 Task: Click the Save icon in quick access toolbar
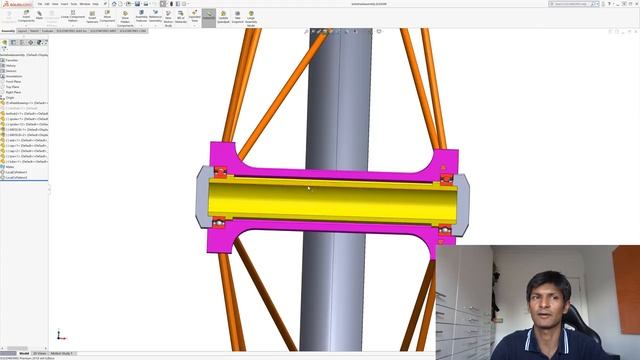tap(138, 4)
